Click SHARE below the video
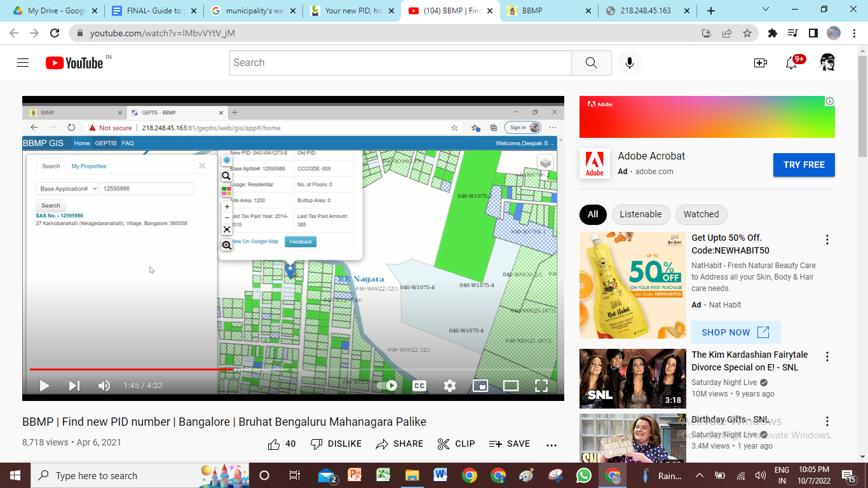This screenshot has height=488, width=868. pos(399,444)
